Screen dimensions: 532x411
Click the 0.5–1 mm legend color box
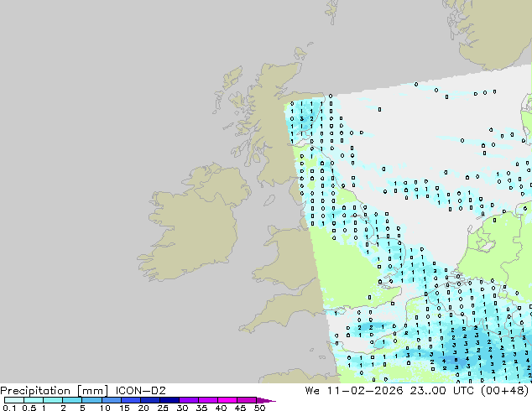34,400
